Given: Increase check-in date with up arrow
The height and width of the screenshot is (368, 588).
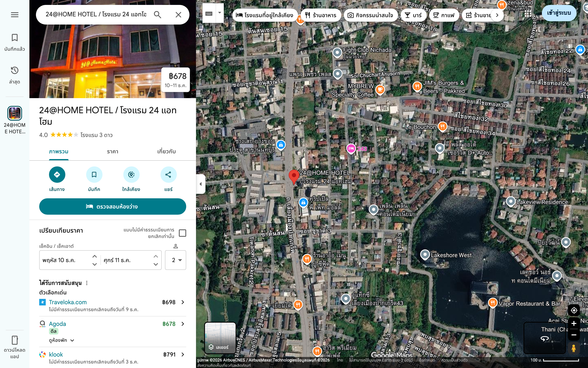Looking at the screenshot, I should coord(95,256).
